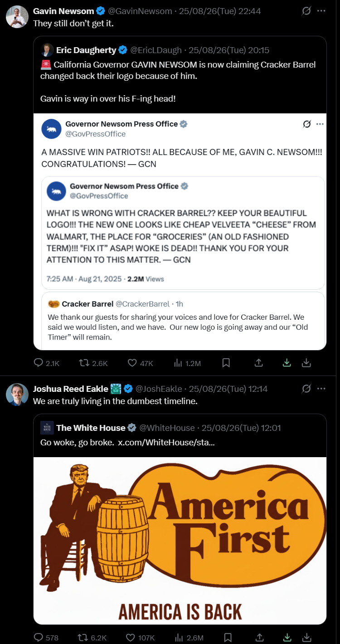The height and width of the screenshot is (644, 340).
Task: Open more menu in embedded Press Office post
Action: pyautogui.click(x=320, y=124)
